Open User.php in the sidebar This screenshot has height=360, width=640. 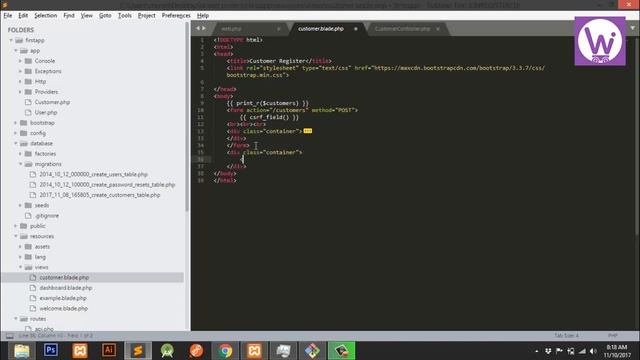46,112
